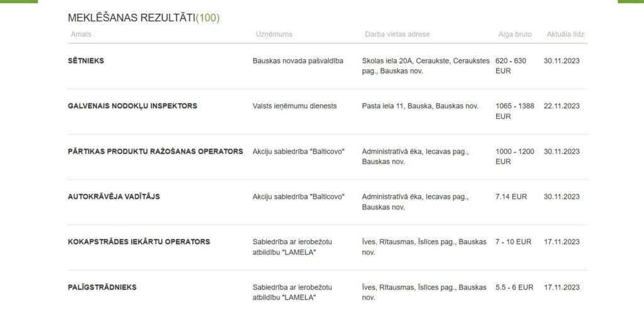
Task: Sort results by Amats column header
Action: (81, 34)
